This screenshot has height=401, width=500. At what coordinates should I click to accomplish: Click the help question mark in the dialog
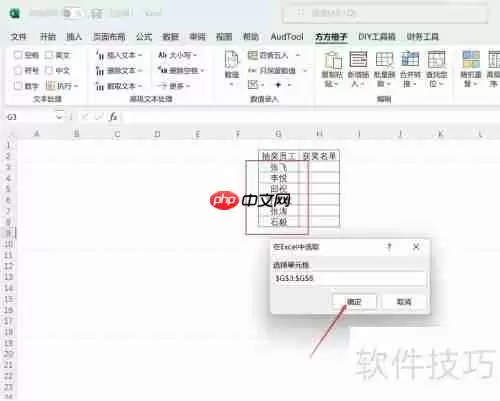coord(389,247)
